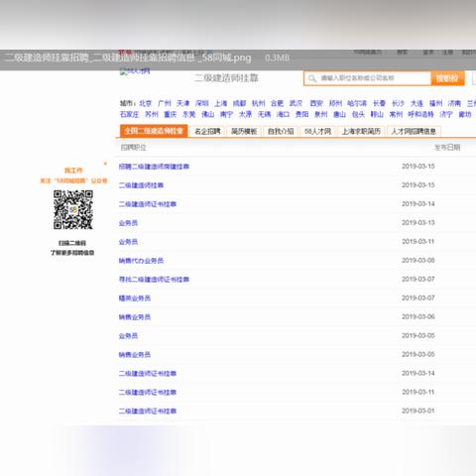
Task: Switch to the 名企招聘 tab
Action: click(x=207, y=132)
